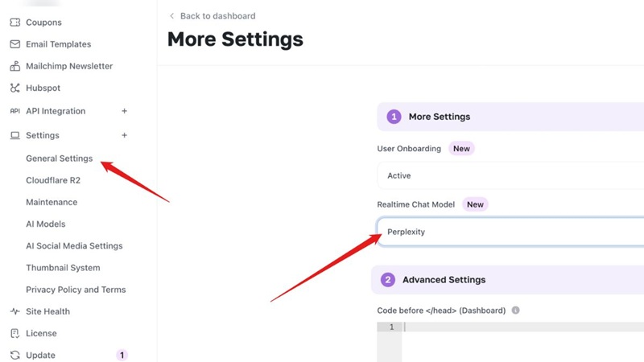
Task: Click the Update refresh icon
Action: click(14, 355)
